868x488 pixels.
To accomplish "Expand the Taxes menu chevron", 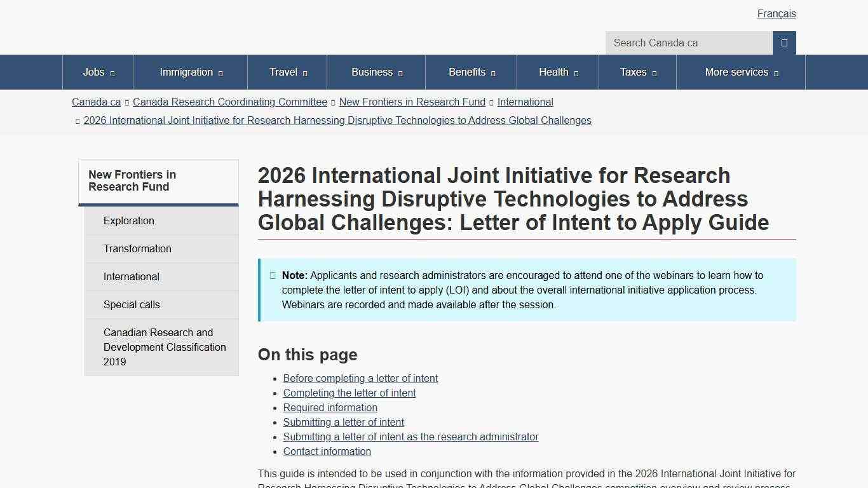I will 654,72.
